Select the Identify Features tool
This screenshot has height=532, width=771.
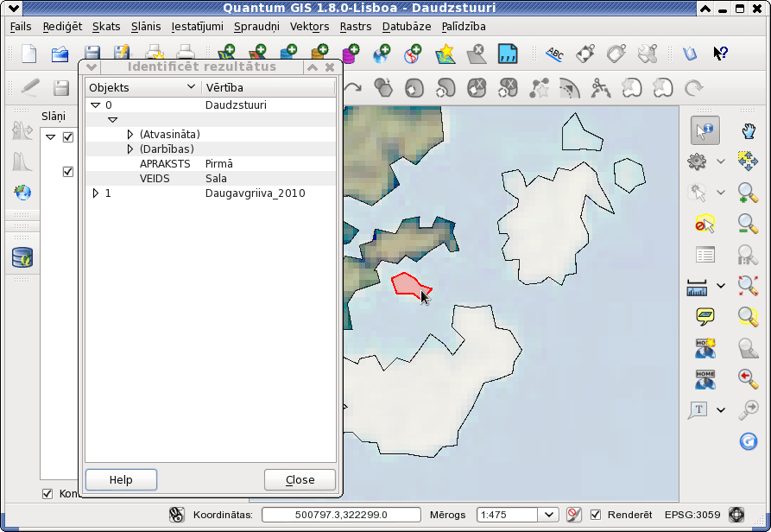pyautogui.click(x=705, y=130)
